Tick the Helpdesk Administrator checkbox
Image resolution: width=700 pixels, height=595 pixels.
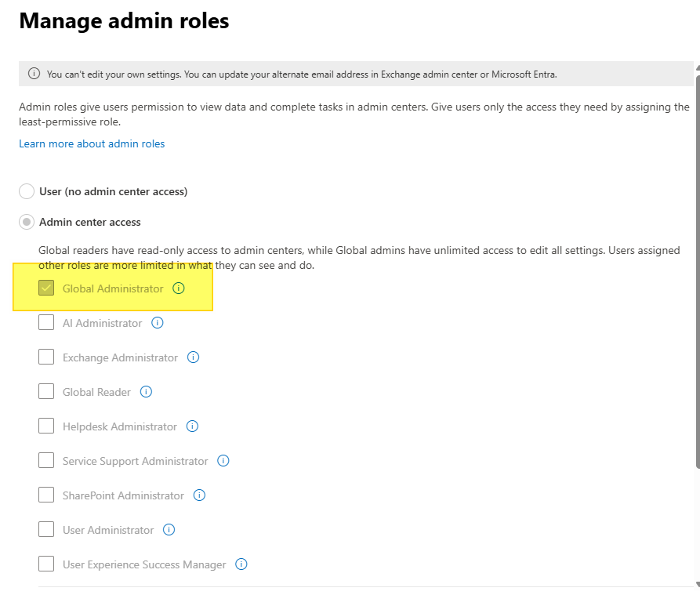tap(46, 426)
